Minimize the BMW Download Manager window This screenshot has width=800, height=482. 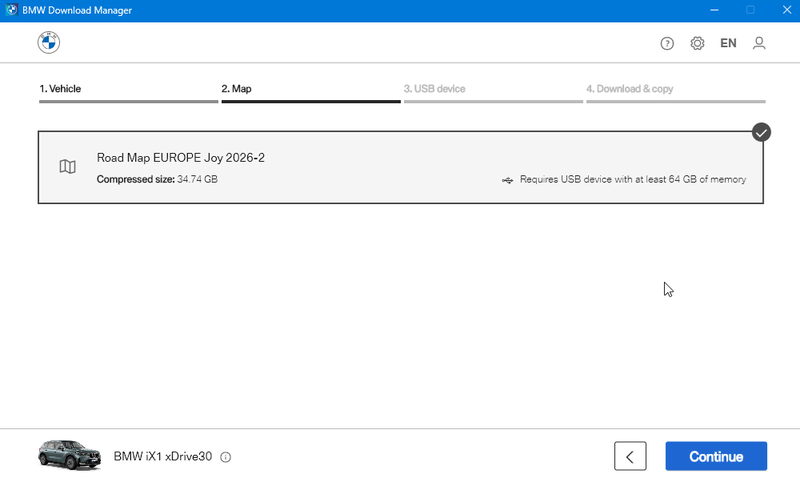[x=714, y=10]
